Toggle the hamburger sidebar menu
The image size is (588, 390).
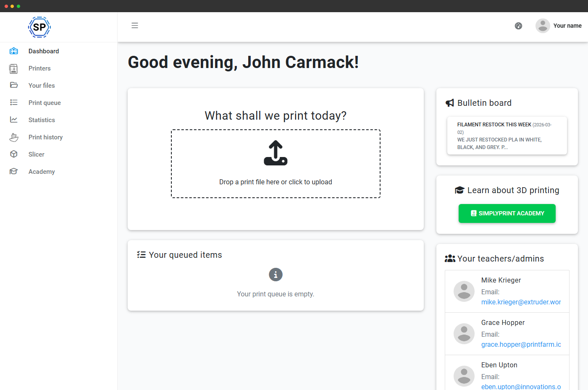coord(135,26)
